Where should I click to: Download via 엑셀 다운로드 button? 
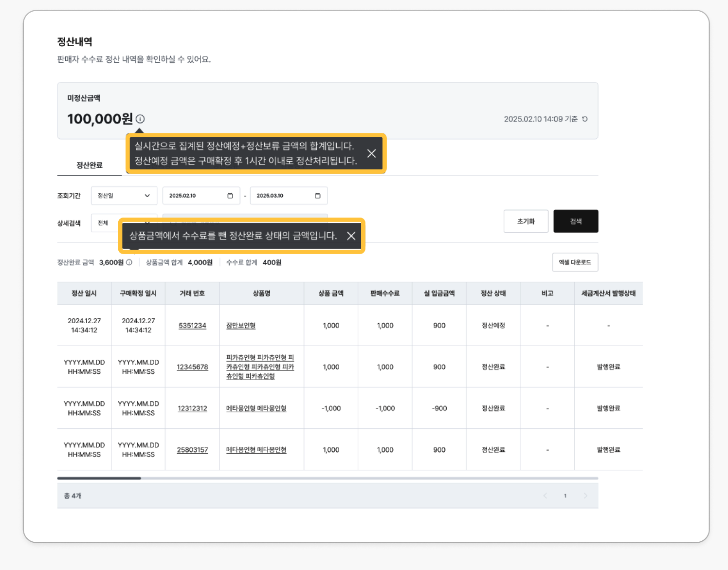click(575, 262)
